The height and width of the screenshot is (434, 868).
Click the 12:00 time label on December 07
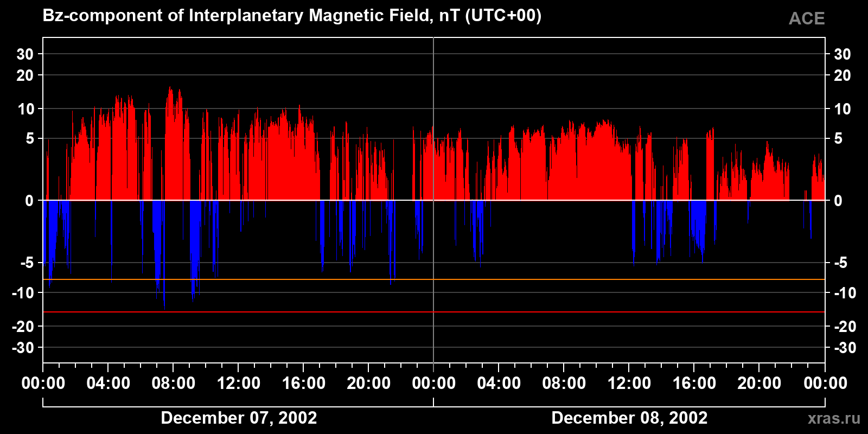(239, 384)
